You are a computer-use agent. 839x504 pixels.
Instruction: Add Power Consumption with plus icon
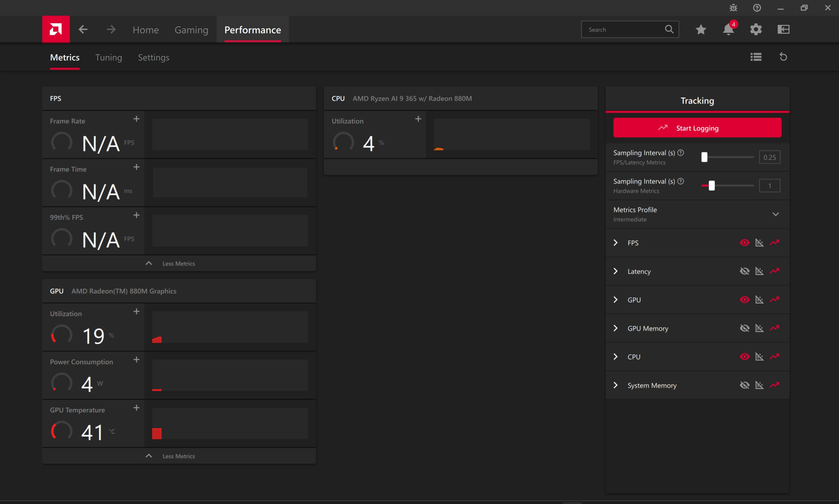[136, 360]
